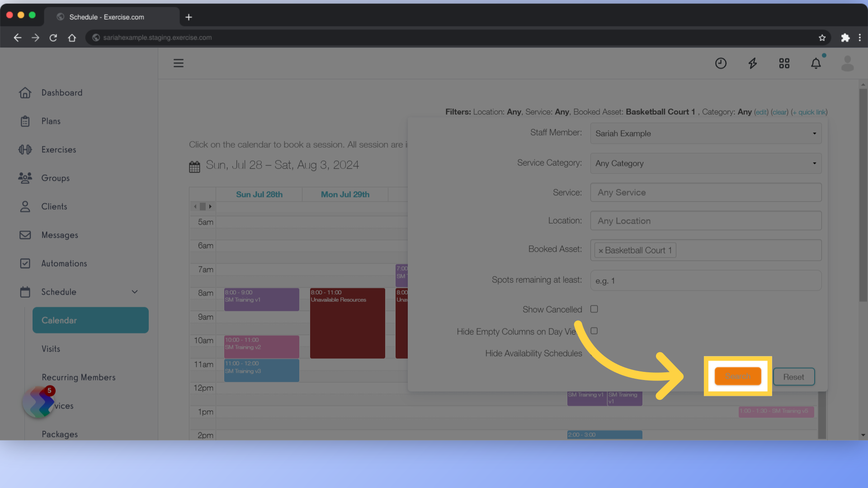This screenshot has height=488, width=868.
Task: Open Recurring Members submenu
Action: (x=79, y=377)
